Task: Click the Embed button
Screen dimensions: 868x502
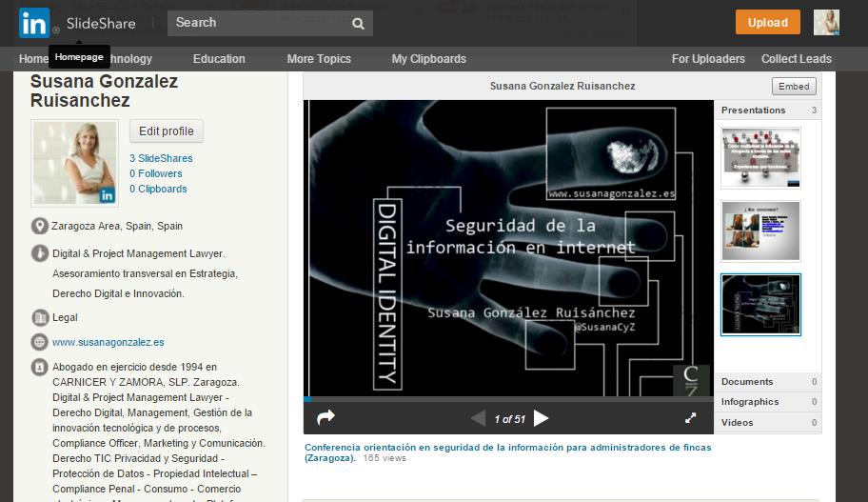Action: click(x=793, y=86)
